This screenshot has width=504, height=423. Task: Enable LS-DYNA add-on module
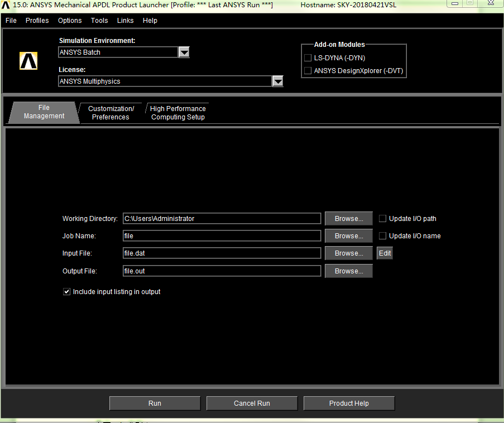pyautogui.click(x=308, y=57)
